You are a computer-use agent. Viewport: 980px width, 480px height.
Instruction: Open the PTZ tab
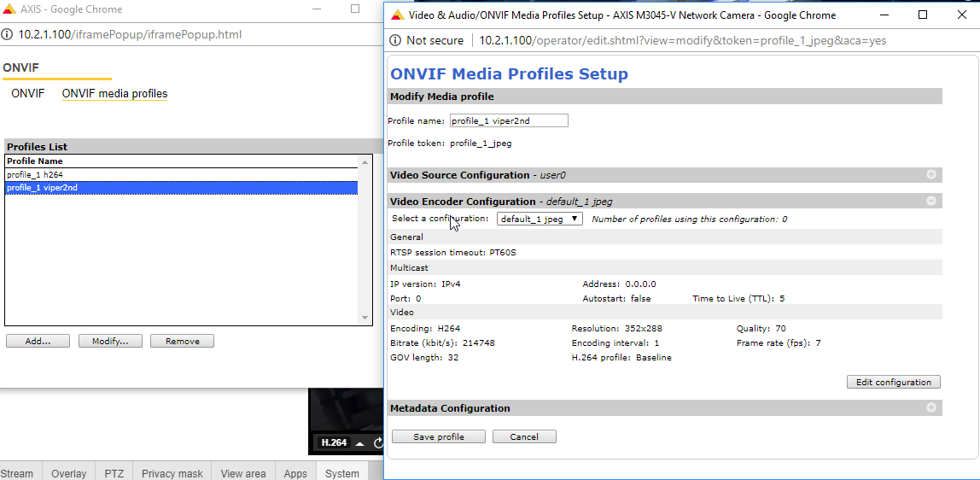tap(114, 473)
